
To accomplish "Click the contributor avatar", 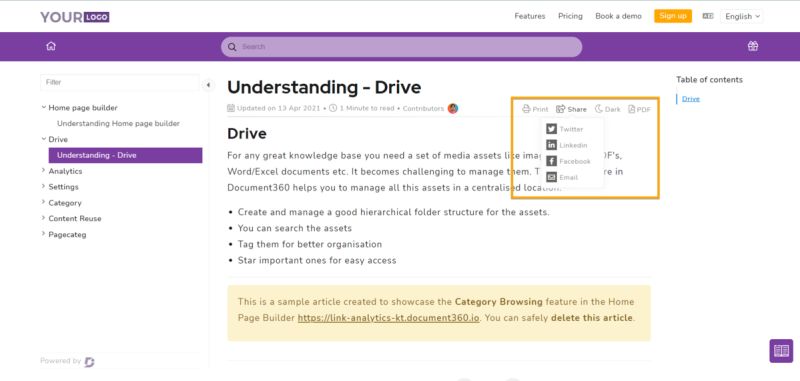I will [x=453, y=109].
